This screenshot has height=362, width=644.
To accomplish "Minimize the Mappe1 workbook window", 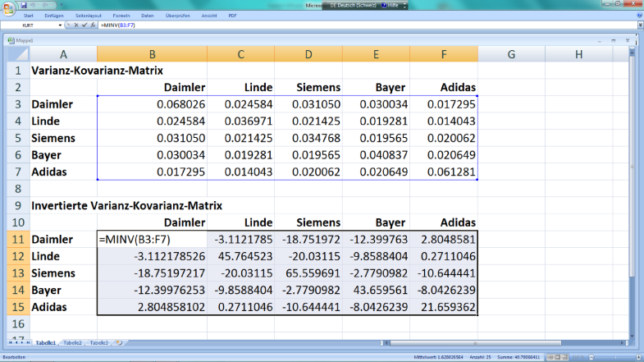I will coord(600,41).
